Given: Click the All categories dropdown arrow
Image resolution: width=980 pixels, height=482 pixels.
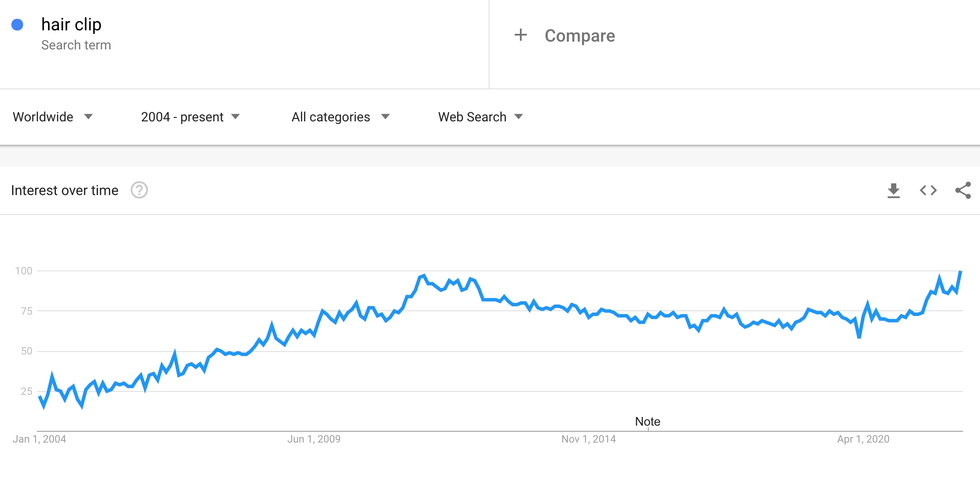Looking at the screenshot, I should pos(385,117).
